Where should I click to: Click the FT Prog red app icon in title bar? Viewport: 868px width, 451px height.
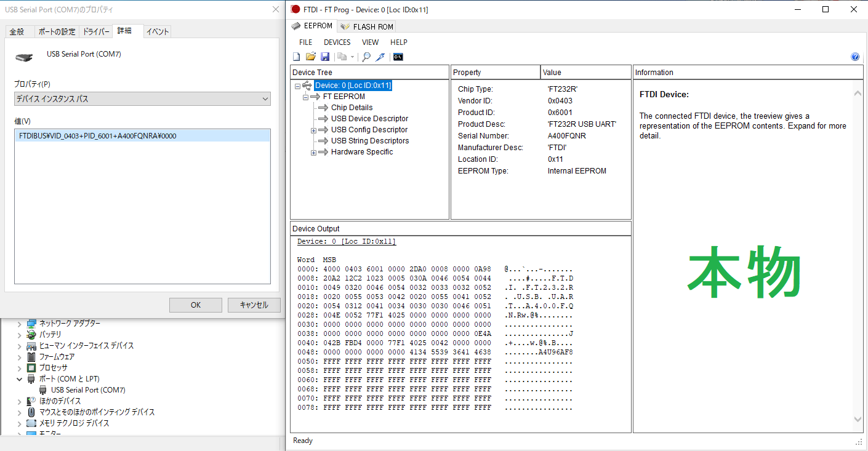(296, 9)
